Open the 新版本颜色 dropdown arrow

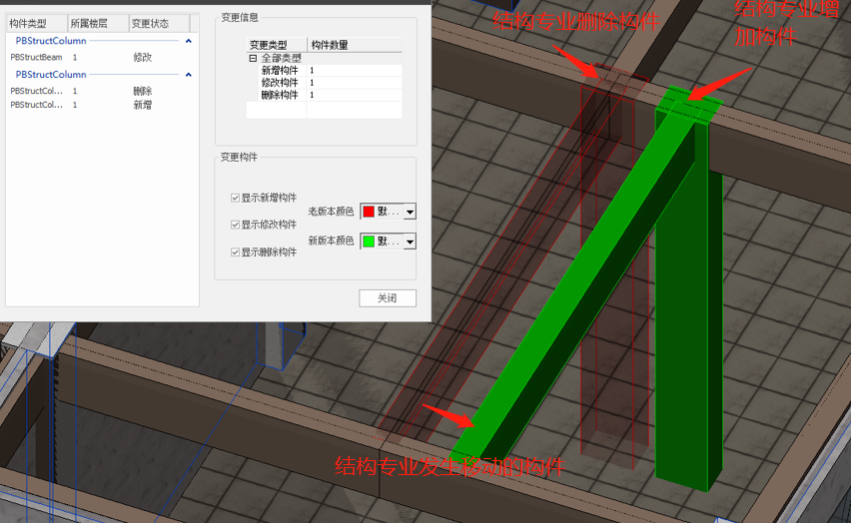(410, 241)
